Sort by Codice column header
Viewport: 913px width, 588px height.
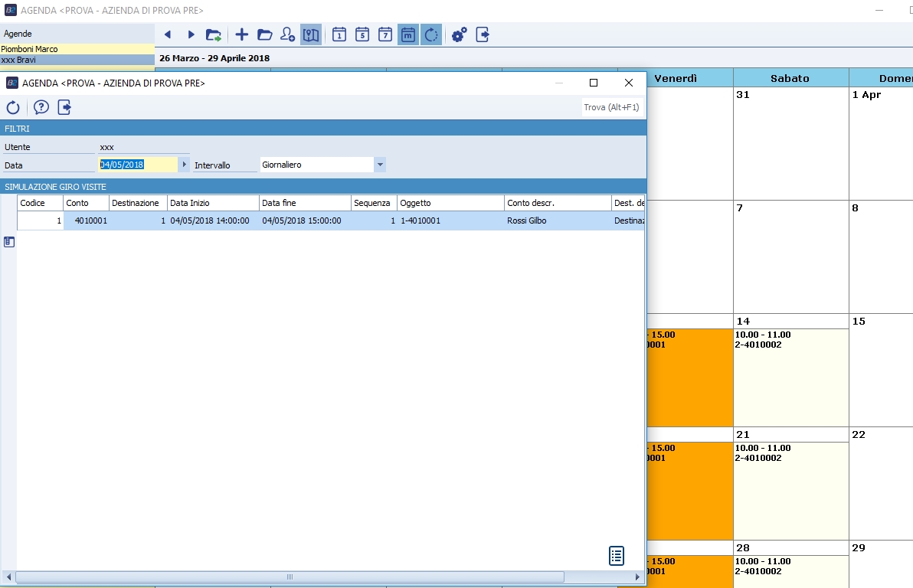(x=40, y=203)
